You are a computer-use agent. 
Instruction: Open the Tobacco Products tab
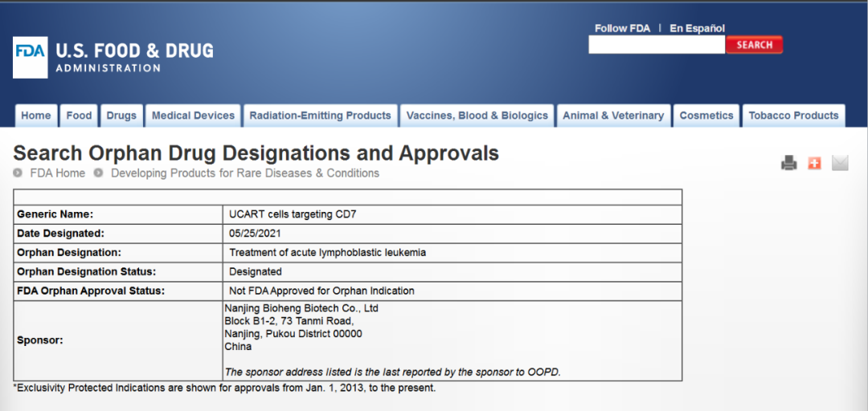coord(794,116)
